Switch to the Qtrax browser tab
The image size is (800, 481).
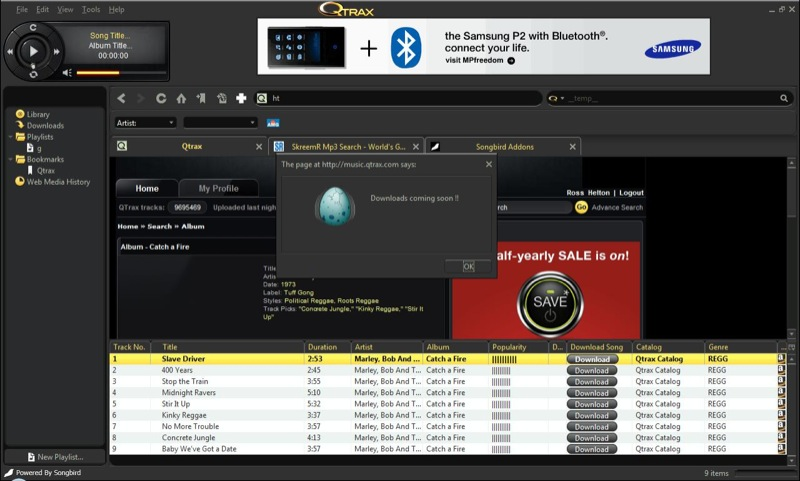pyautogui.click(x=191, y=146)
